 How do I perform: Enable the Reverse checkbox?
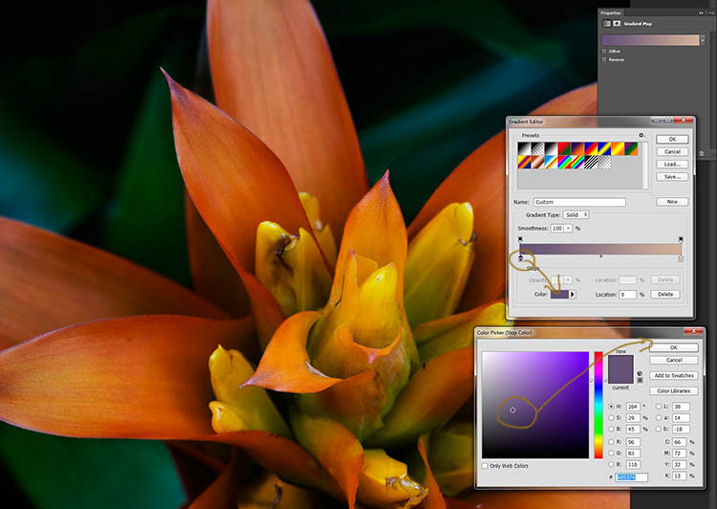603,60
